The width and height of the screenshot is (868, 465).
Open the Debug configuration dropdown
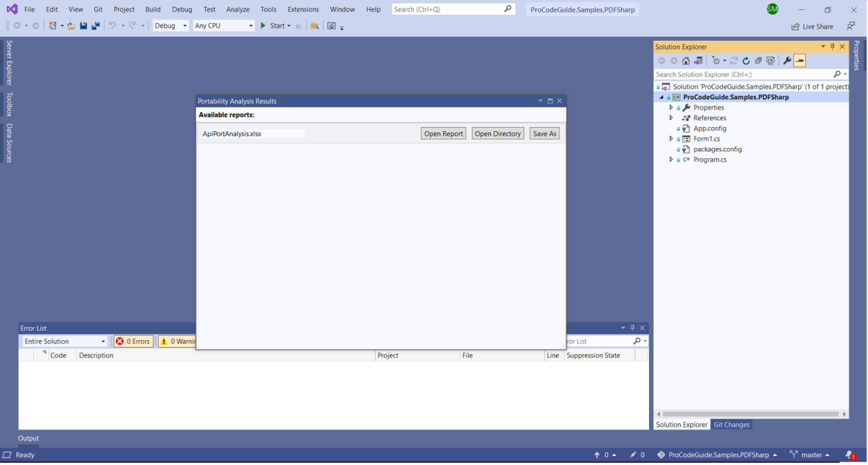point(171,26)
